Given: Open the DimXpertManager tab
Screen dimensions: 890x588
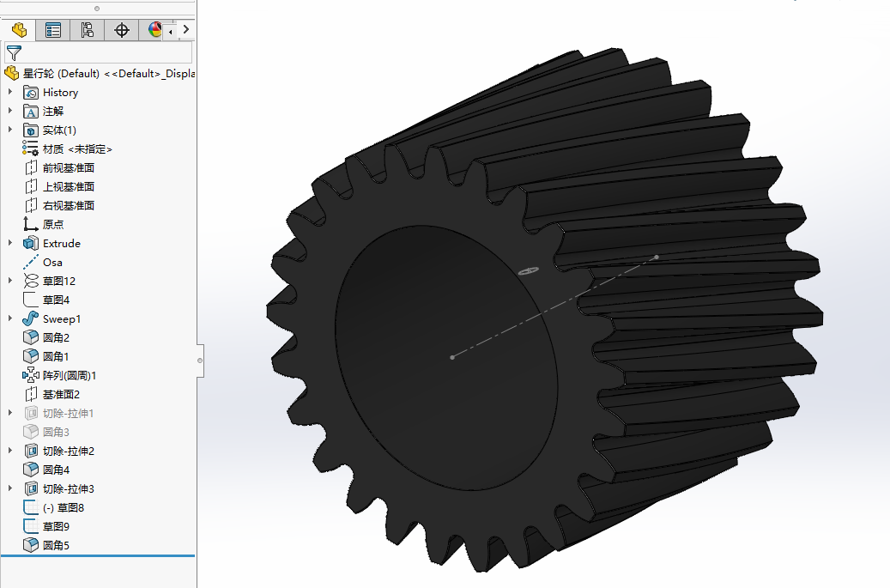Looking at the screenshot, I should (x=122, y=30).
